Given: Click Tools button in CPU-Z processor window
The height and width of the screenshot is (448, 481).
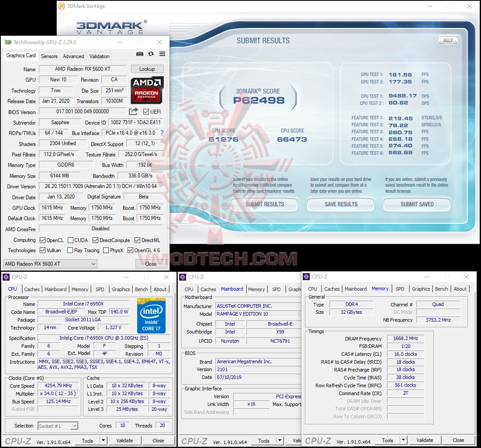Looking at the screenshot, I should pyautogui.click(x=87, y=441).
